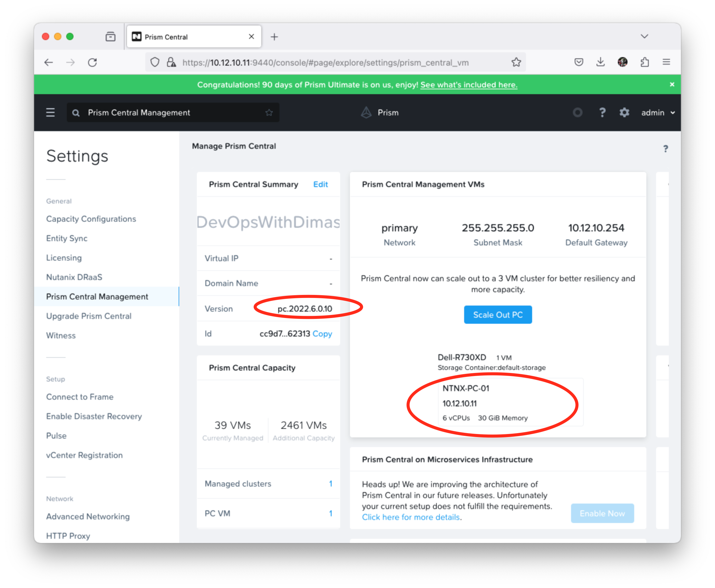
Task: Open Enable Disaster Recovery setup
Action: tap(94, 416)
